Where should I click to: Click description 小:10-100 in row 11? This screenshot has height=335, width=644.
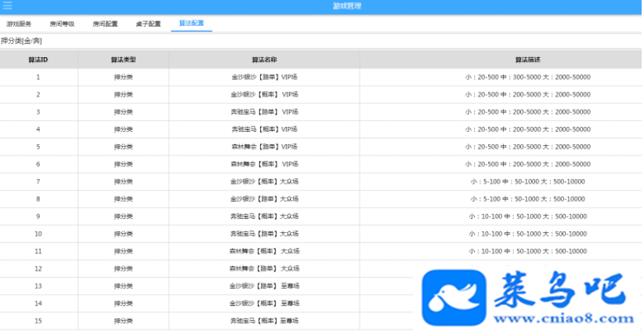[x=528, y=251]
